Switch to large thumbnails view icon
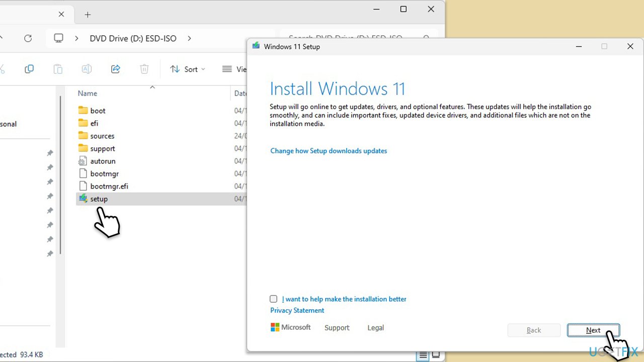644x362 pixels. tap(436, 355)
